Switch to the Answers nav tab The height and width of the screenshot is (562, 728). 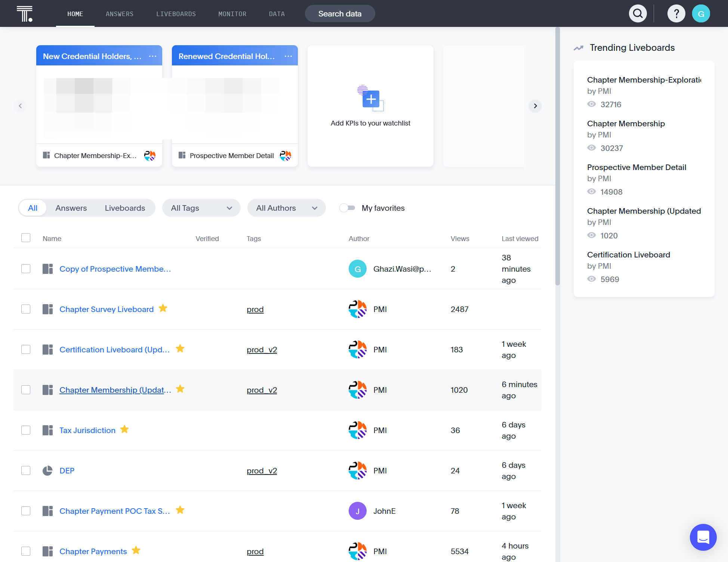pyautogui.click(x=120, y=14)
